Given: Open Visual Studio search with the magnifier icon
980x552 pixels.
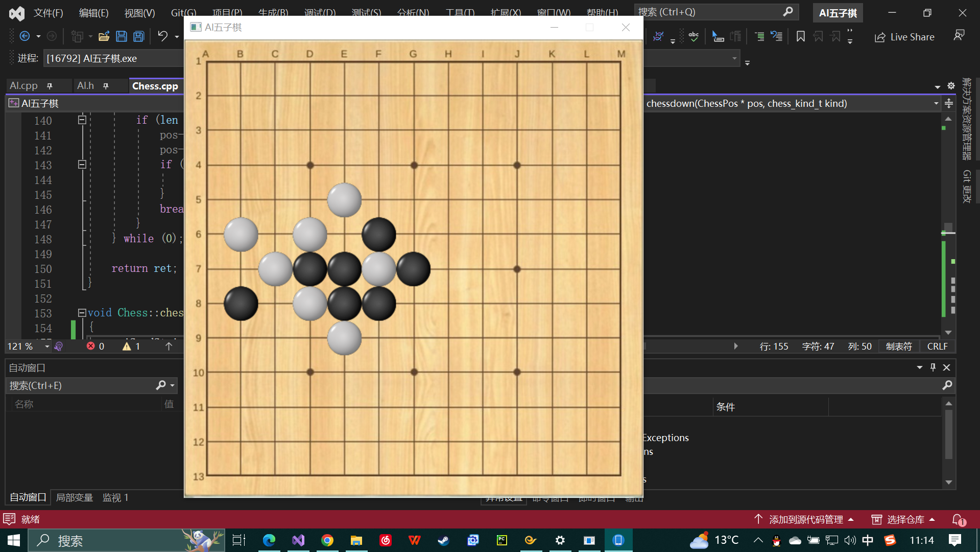Looking at the screenshot, I should [788, 11].
